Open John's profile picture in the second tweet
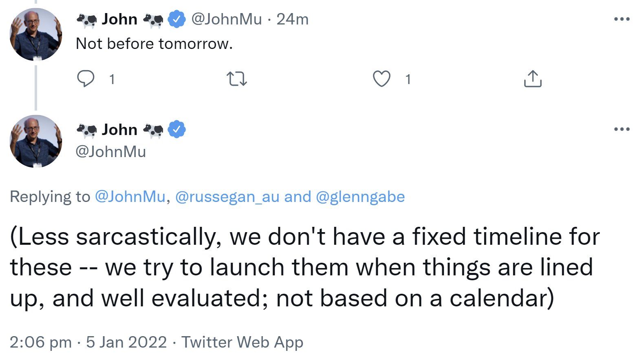Viewport: 644px width, 359px height. [x=36, y=141]
